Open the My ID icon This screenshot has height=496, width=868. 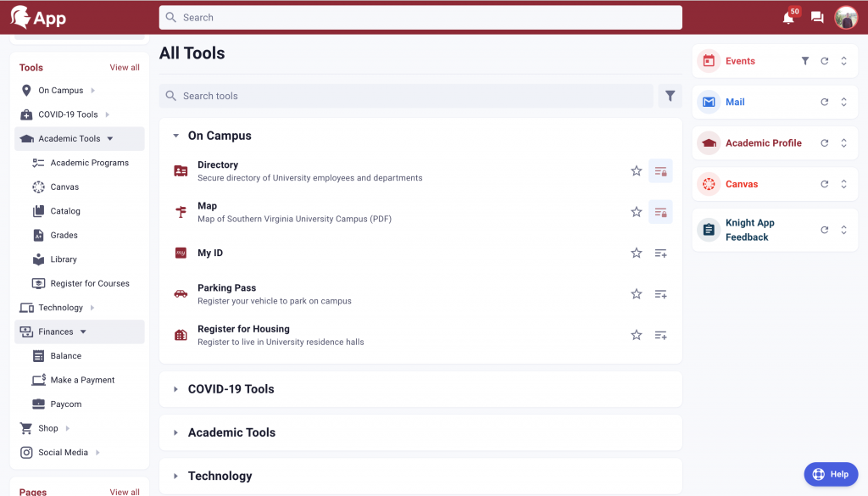coord(181,253)
